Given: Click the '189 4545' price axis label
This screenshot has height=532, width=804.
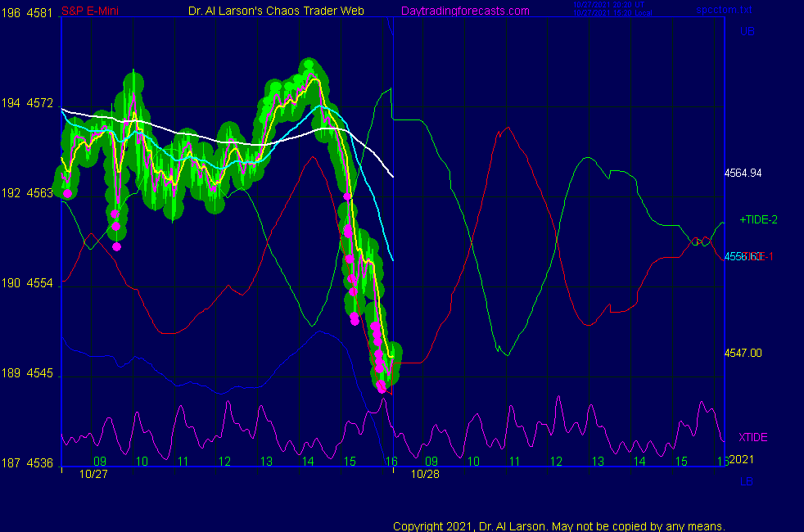Looking at the screenshot, I should coord(27,373).
